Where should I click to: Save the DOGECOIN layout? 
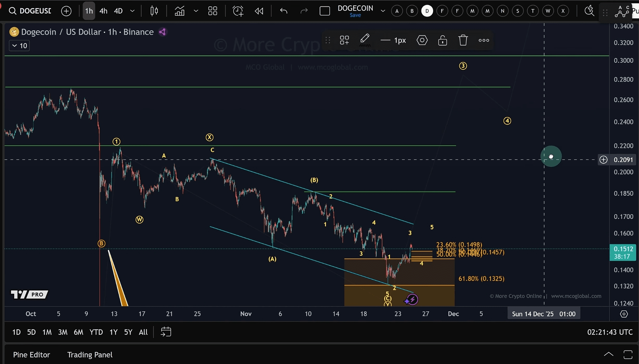tap(355, 15)
